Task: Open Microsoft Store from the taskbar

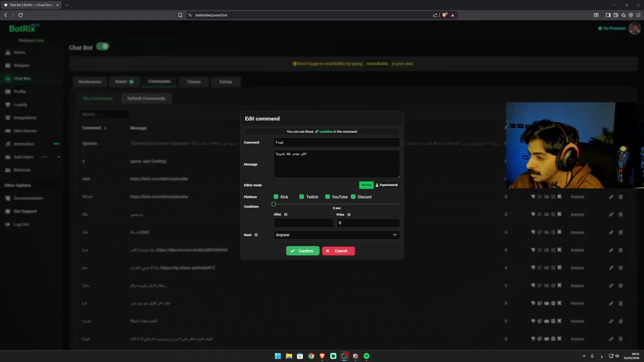Action: 300,356
